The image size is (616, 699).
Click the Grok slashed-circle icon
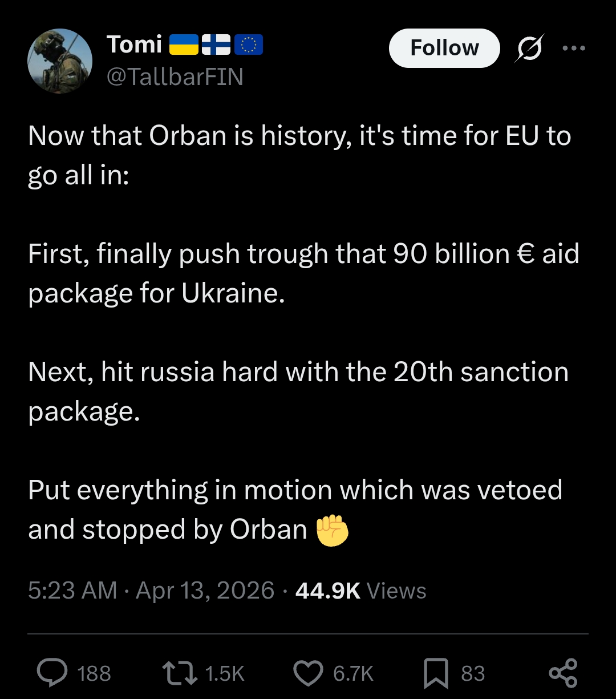click(x=529, y=49)
